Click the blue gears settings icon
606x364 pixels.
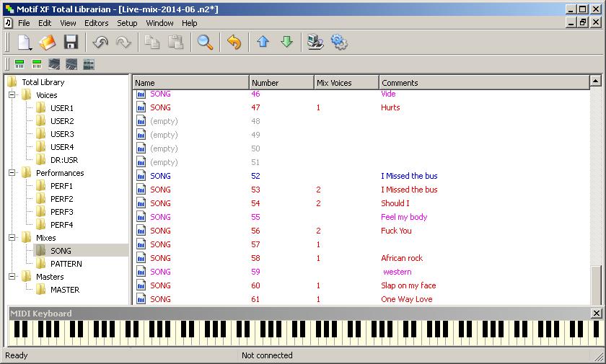(x=339, y=42)
